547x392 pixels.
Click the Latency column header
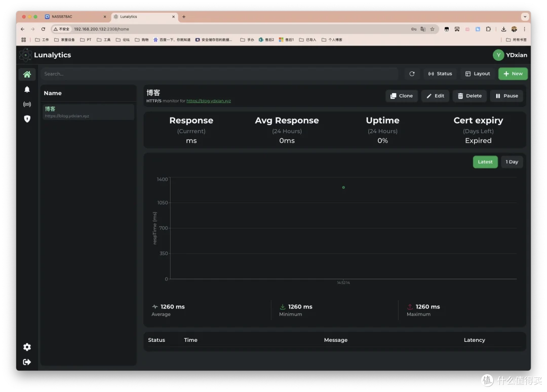[x=475, y=340]
